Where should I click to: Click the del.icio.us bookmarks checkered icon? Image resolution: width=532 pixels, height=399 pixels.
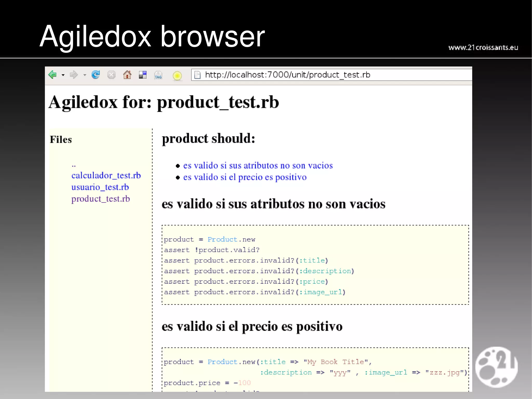(143, 75)
